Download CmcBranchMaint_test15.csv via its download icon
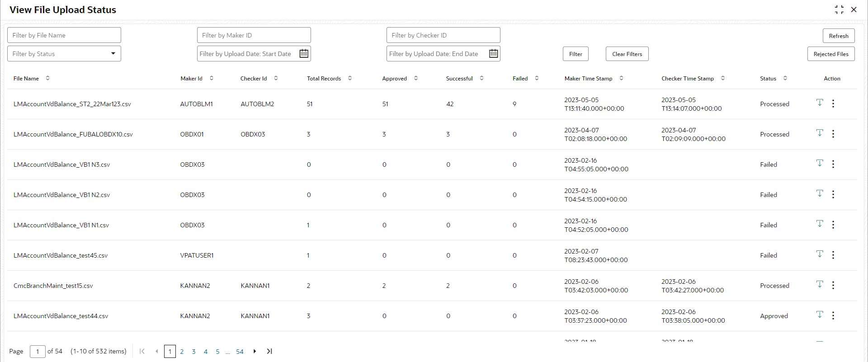 coord(820,284)
